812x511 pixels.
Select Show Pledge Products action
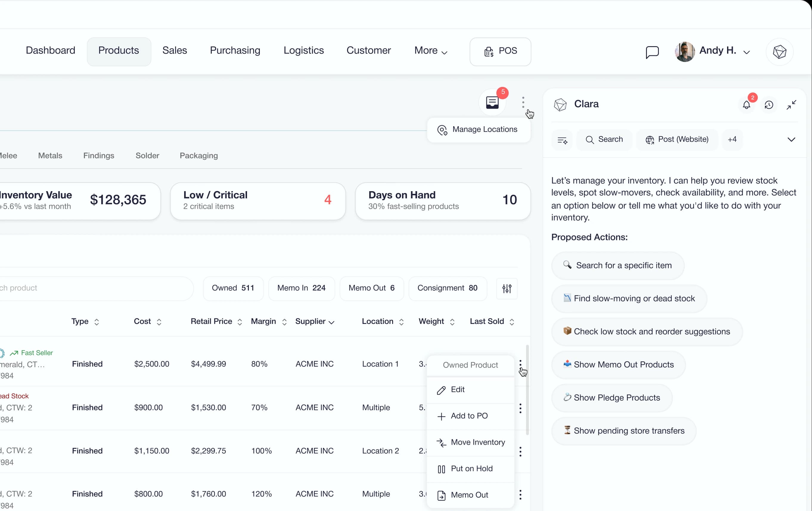tap(612, 398)
